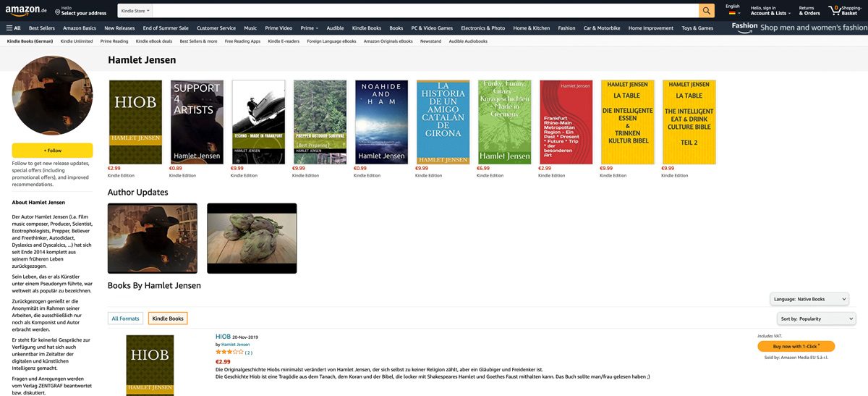Go to Music in the nav bar
Image resolution: width=868 pixels, height=396 pixels.
tap(250, 28)
